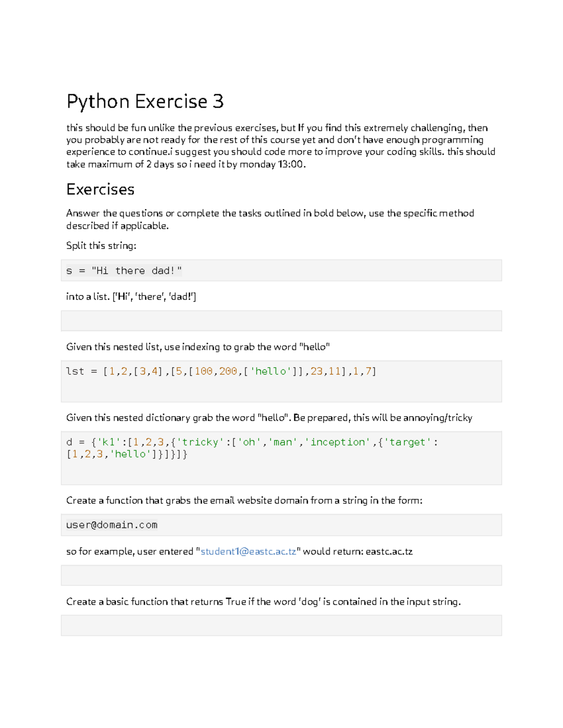563x728 pixels.
Task: Click the Exercises section heading
Action: [x=100, y=189]
